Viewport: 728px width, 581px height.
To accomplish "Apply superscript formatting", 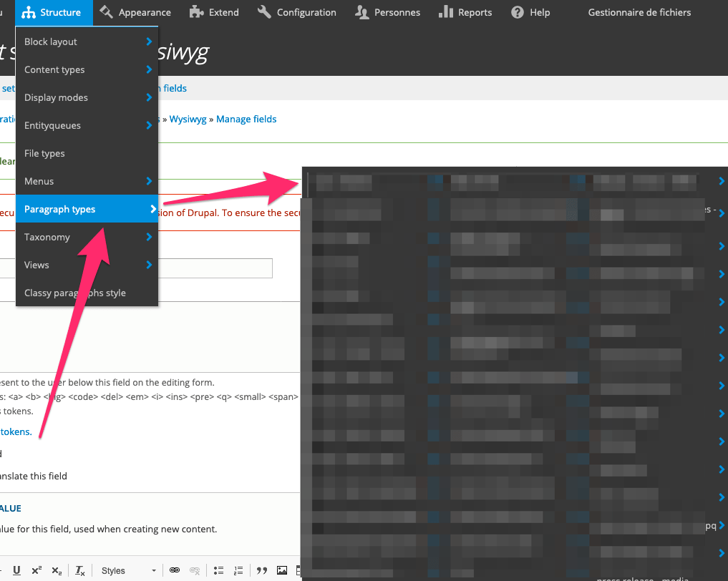I will click(36, 570).
